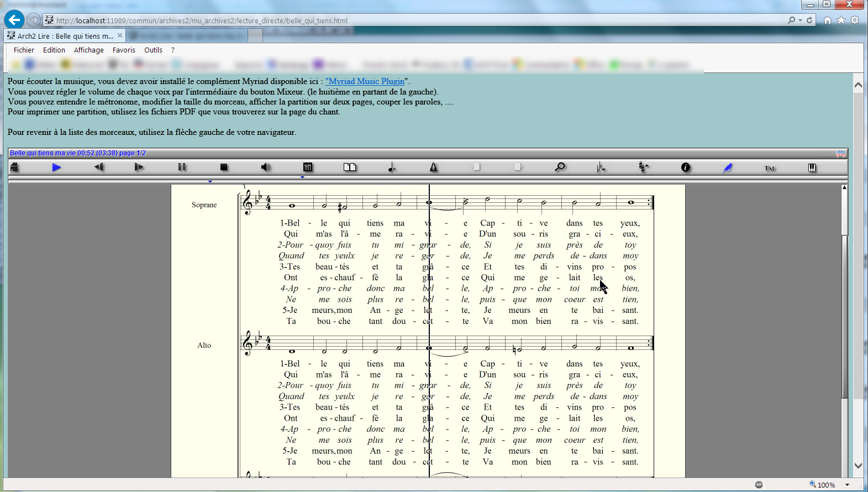Screen dimensions: 868x492
Task: Open the Fichier menu
Action: [x=24, y=50]
